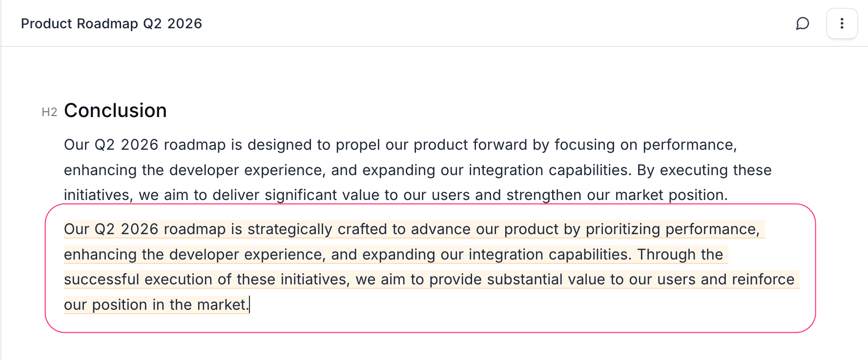This screenshot has width=868, height=360.
Task: Place cursor in the Conclusion heading
Action: (x=115, y=111)
